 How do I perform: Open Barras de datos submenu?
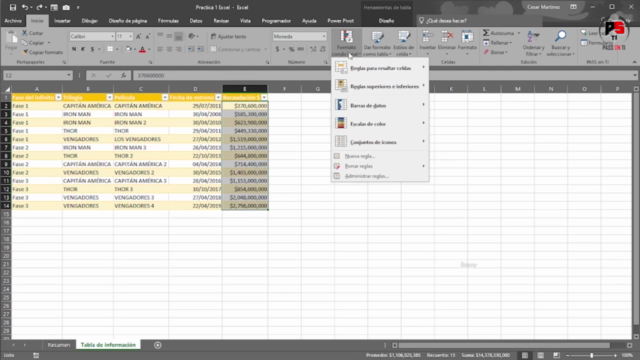pos(380,105)
